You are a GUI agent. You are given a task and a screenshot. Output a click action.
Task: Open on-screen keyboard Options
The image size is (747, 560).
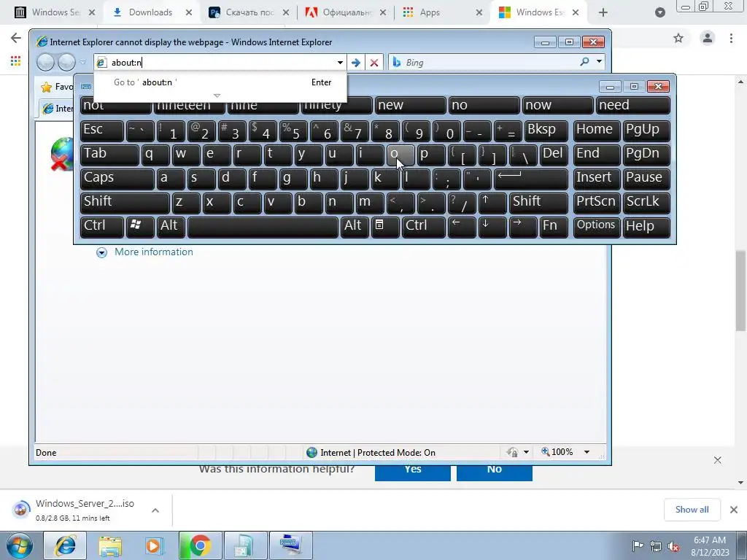597,227
